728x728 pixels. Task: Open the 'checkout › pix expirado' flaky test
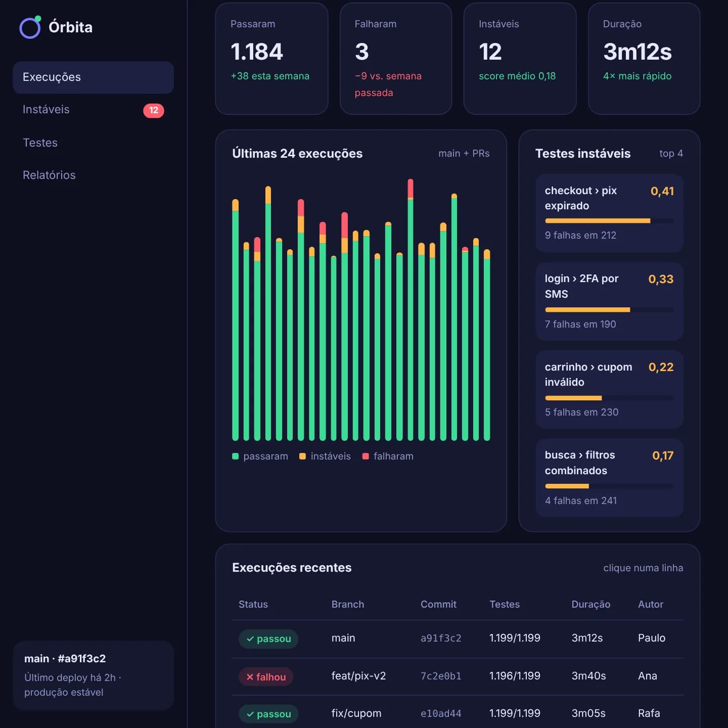[x=610, y=213]
